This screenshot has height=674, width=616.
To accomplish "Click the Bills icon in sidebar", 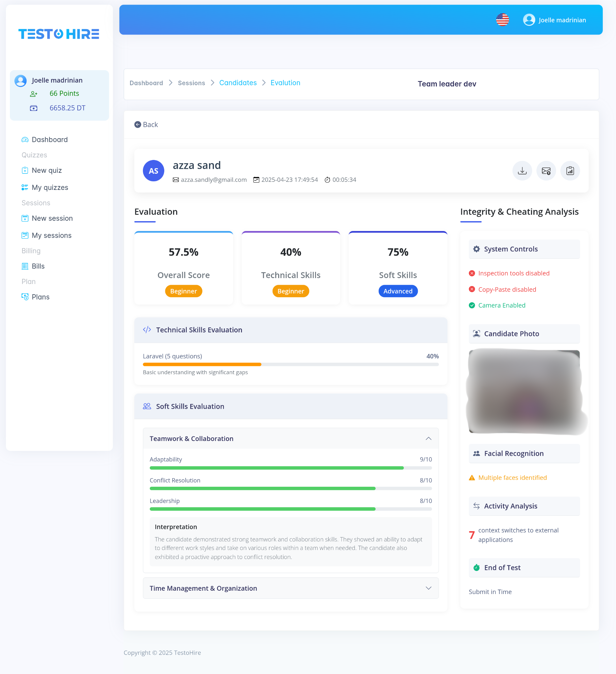I will [x=25, y=266].
